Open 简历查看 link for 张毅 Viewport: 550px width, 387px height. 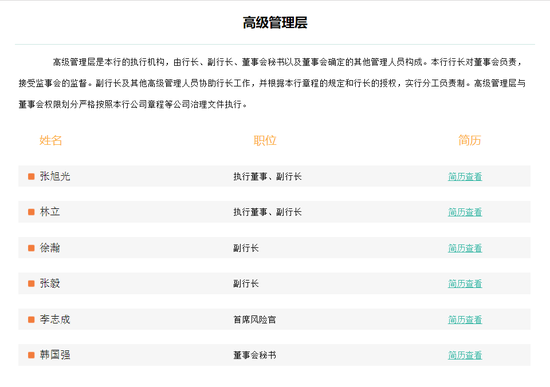click(x=465, y=283)
